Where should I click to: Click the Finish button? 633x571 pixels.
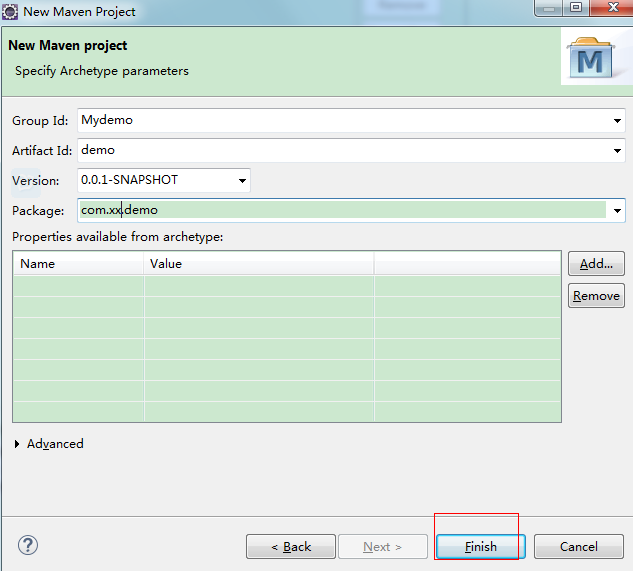pos(480,546)
